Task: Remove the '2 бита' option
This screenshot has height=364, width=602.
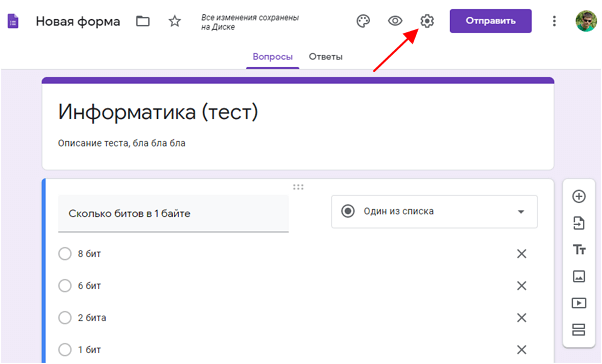Action: pyautogui.click(x=521, y=318)
